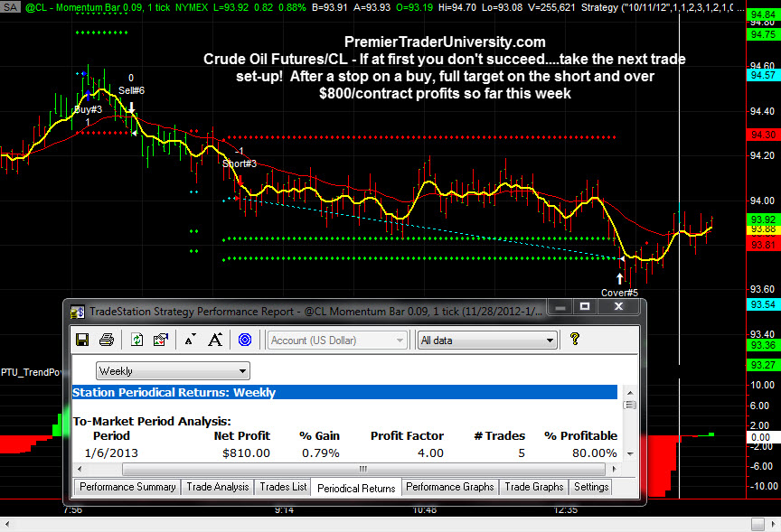Click the Profit Factor column header

coord(407,435)
